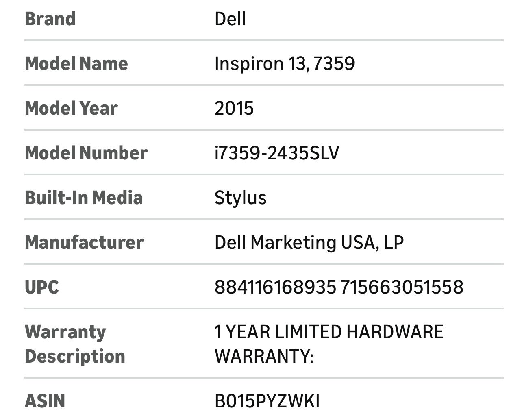Select the i7359-2435SLV model number
This screenshot has width=522, height=420.
click(277, 153)
